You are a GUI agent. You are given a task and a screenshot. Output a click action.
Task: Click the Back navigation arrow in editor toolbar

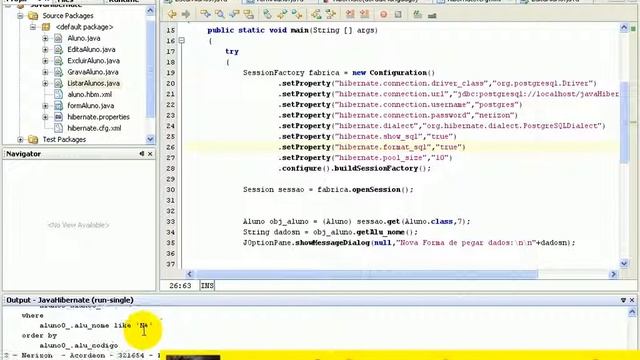tap(172, 15)
